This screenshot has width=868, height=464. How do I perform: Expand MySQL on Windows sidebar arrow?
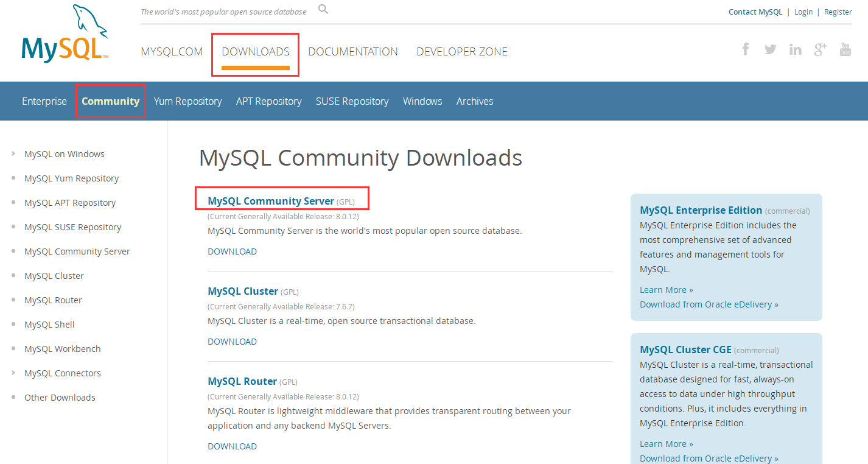pyautogui.click(x=13, y=154)
